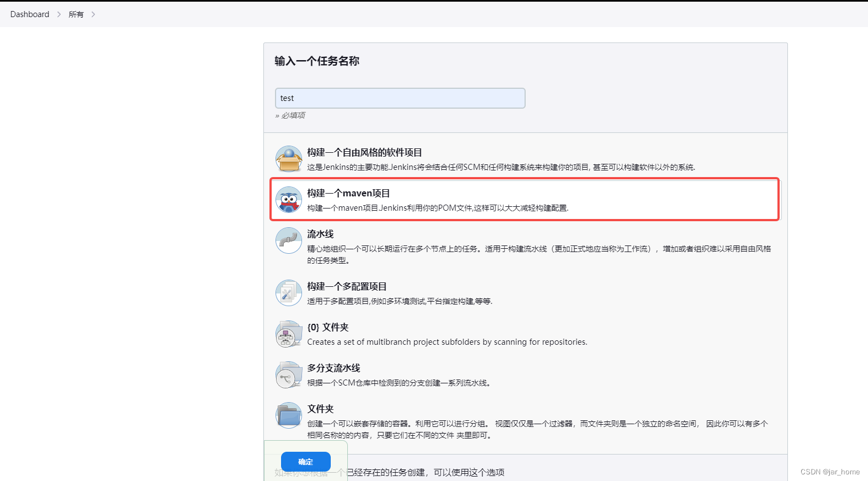
Task: Click the multibranch pipeline (多分支流水线) icon
Action: (x=289, y=375)
